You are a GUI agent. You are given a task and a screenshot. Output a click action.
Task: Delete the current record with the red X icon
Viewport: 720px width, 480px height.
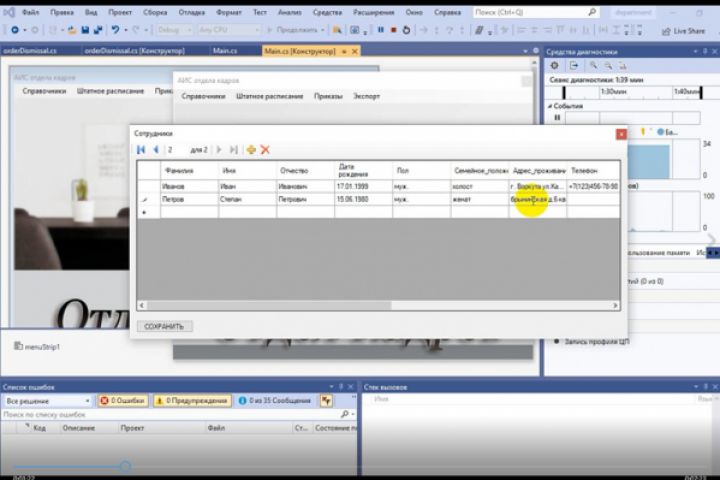coord(265,150)
